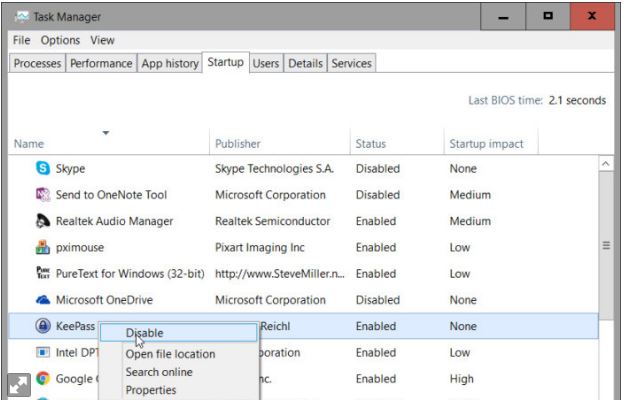623x400 pixels.
Task: Select the Startup tab
Action: [226, 62]
